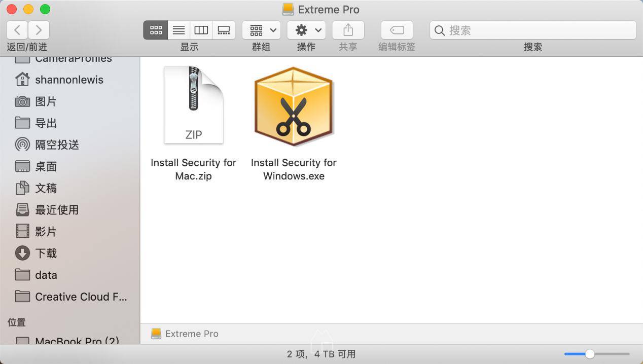
Task: Open 导出 folder in sidebar
Action: coord(69,123)
